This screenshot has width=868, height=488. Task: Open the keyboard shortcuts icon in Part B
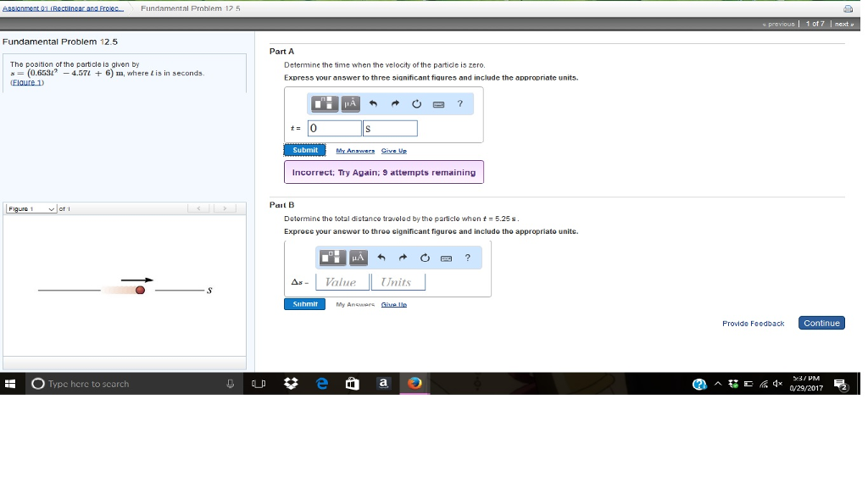447,258
